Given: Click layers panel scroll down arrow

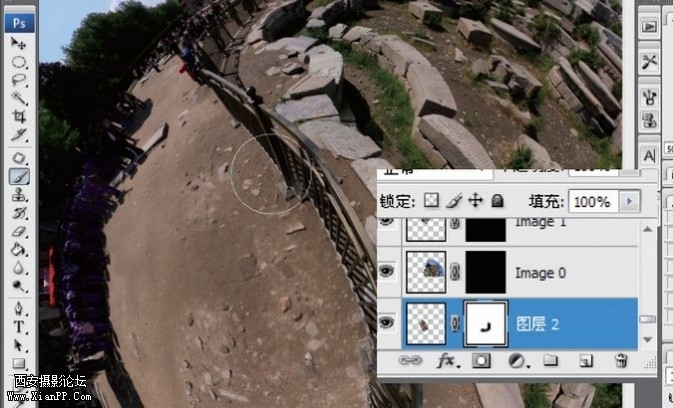Looking at the screenshot, I should [648, 339].
